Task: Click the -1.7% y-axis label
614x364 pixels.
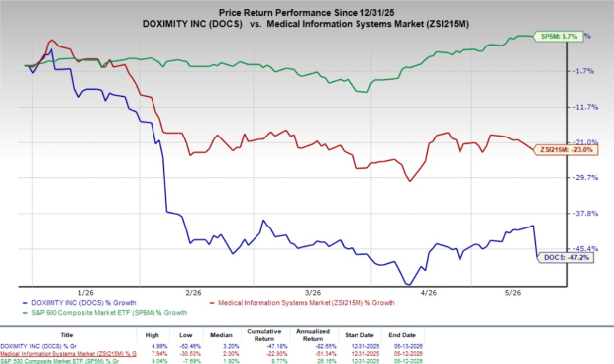Action: click(583, 71)
